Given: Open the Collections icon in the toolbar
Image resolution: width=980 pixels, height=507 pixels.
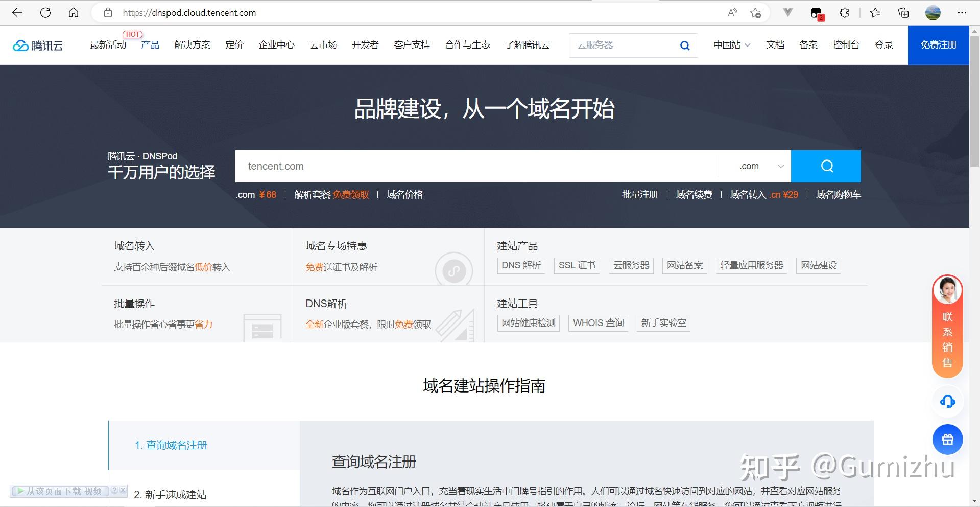Looking at the screenshot, I should [x=903, y=12].
